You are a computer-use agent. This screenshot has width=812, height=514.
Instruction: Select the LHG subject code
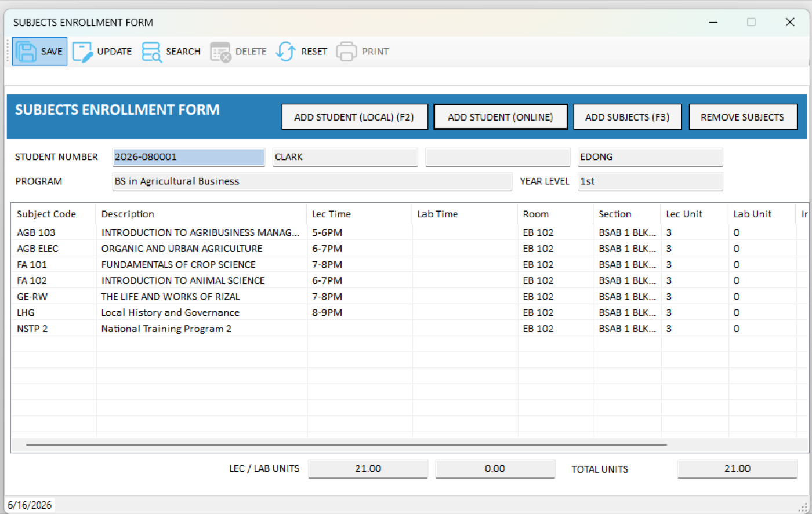tap(26, 313)
